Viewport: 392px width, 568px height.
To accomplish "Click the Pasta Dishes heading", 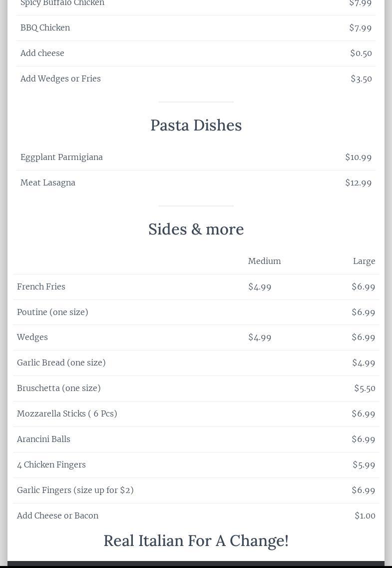I will [x=196, y=125].
